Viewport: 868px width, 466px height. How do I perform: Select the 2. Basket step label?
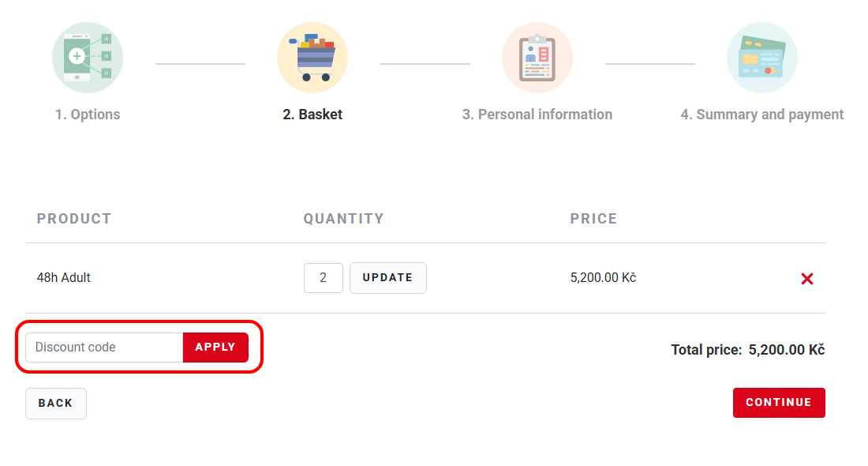[312, 114]
